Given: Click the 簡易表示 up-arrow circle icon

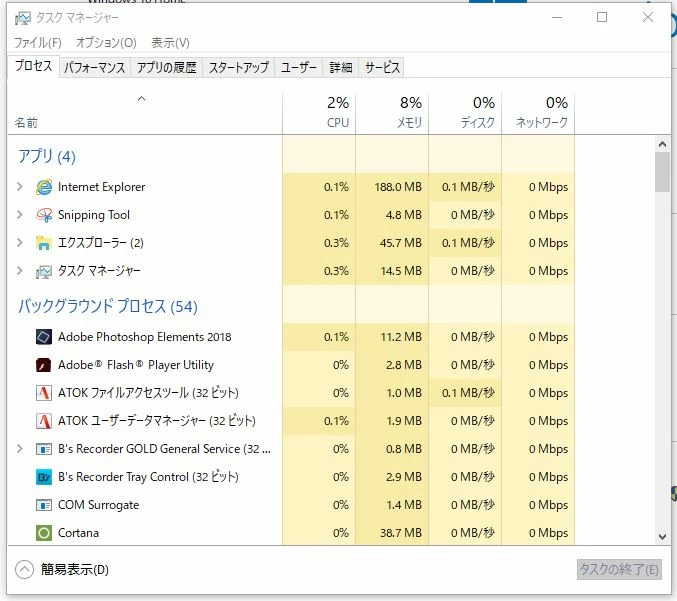Looking at the screenshot, I should point(25,569).
